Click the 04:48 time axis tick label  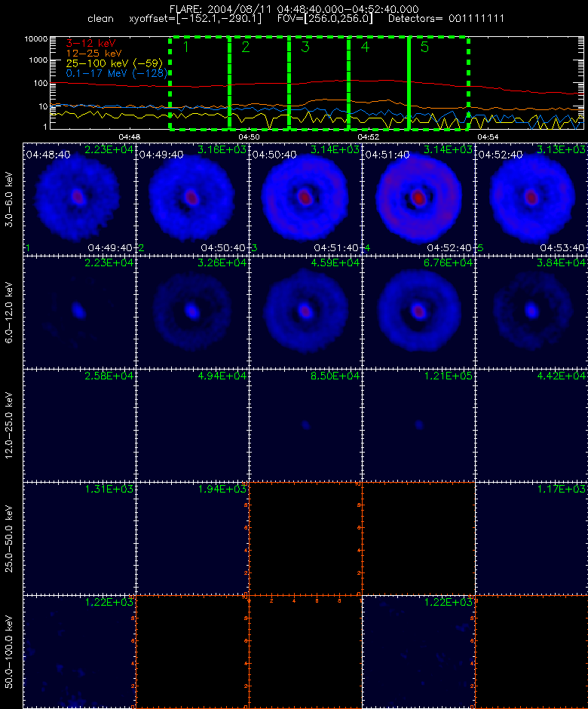tap(129, 137)
